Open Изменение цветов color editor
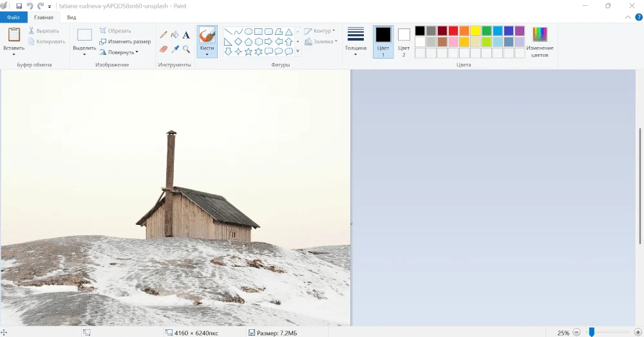 540,42
